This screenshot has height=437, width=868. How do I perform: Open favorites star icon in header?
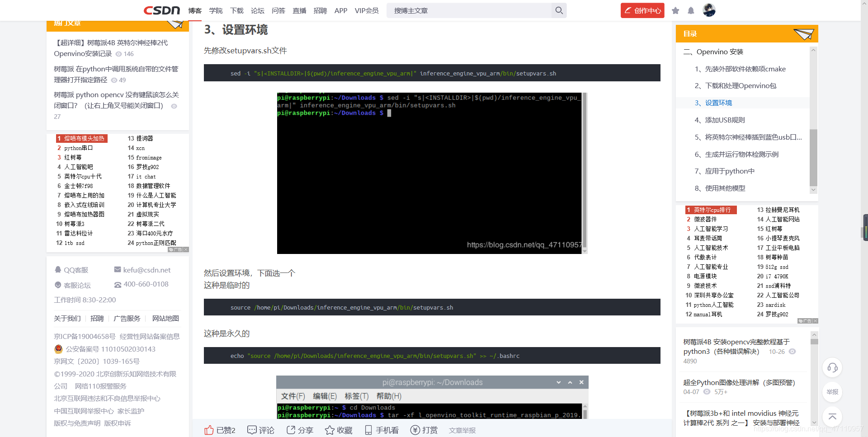click(x=675, y=10)
